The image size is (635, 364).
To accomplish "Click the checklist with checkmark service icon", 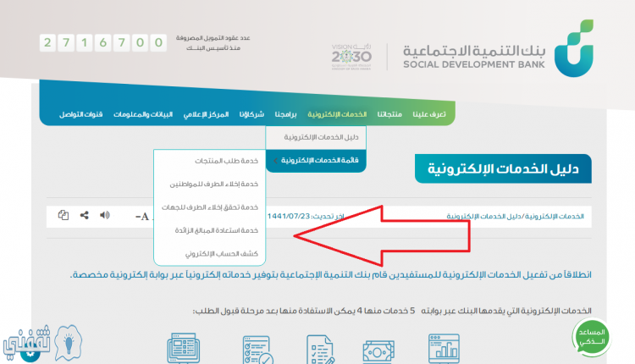I will [257, 350].
